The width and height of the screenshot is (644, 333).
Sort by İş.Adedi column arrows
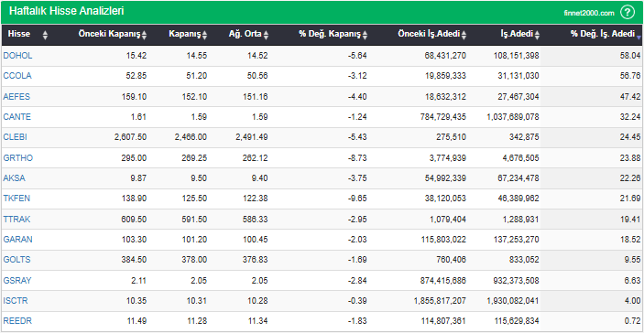(x=537, y=36)
